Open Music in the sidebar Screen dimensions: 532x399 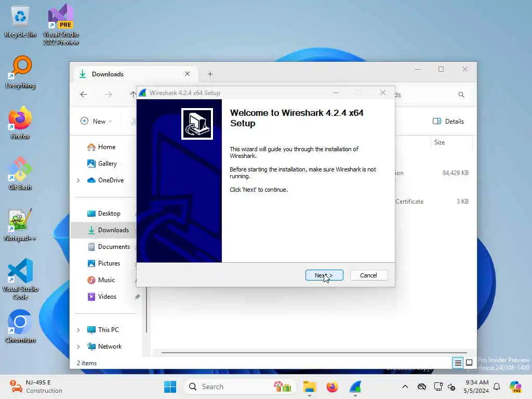click(x=101, y=280)
